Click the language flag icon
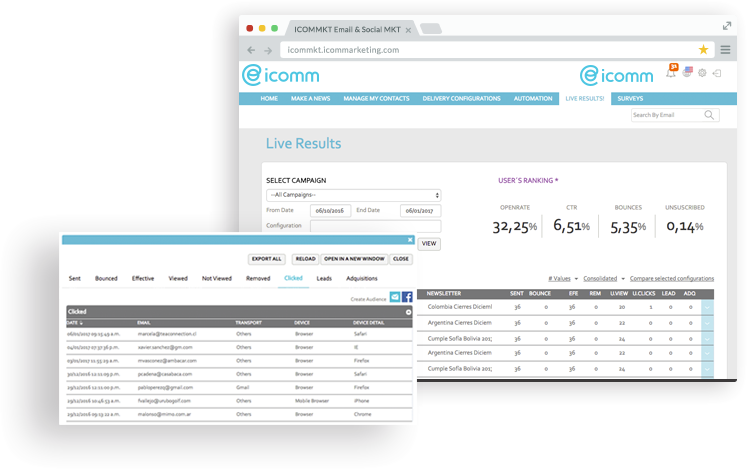 [687, 72]
